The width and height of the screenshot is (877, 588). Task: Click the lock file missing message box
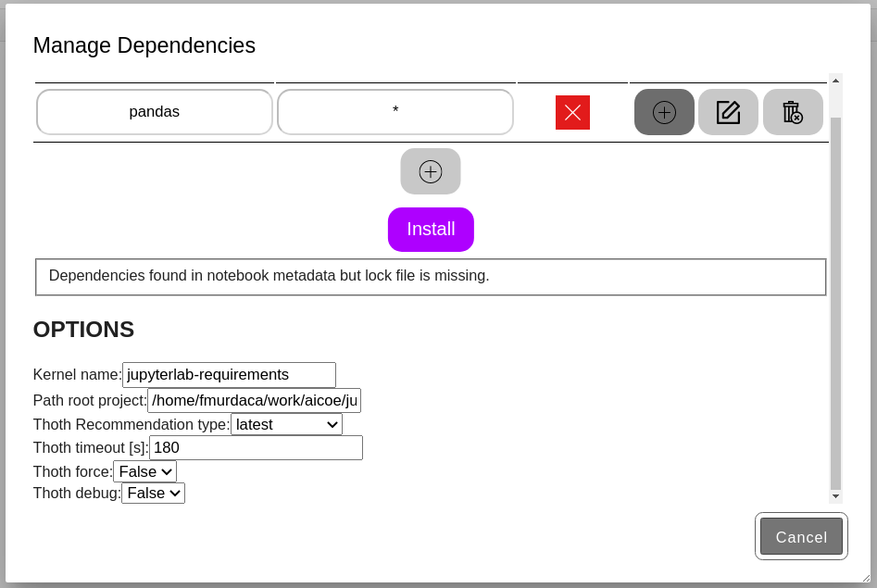tap(431, 277)
